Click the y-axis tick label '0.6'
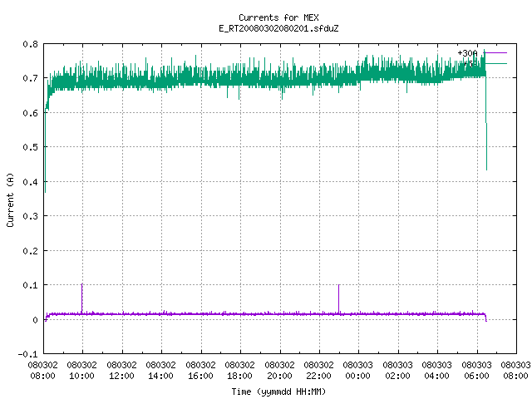532x399 pixels. tap(31, 113)
